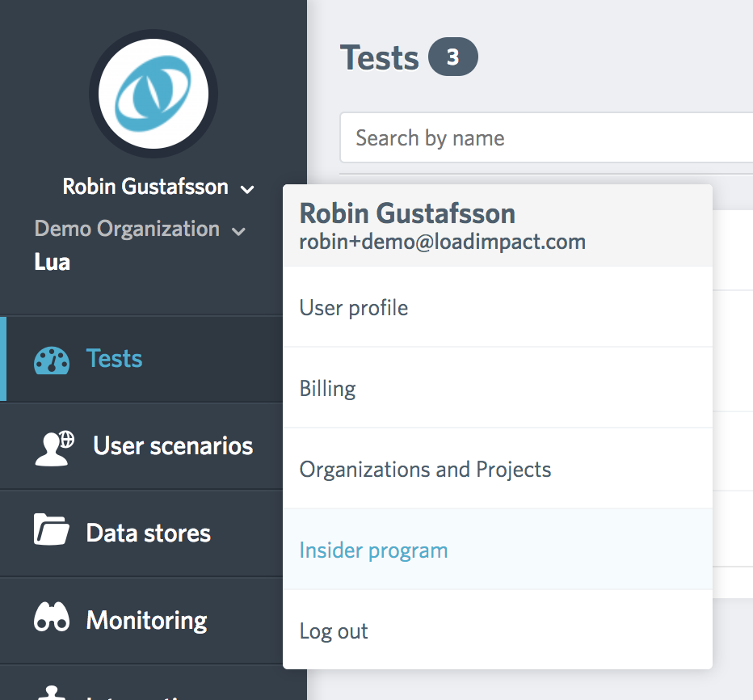Screen dimensions: 753x700
Task: Click the Robin Gustafsson sidebar name
Action: (x=145, y=187)
